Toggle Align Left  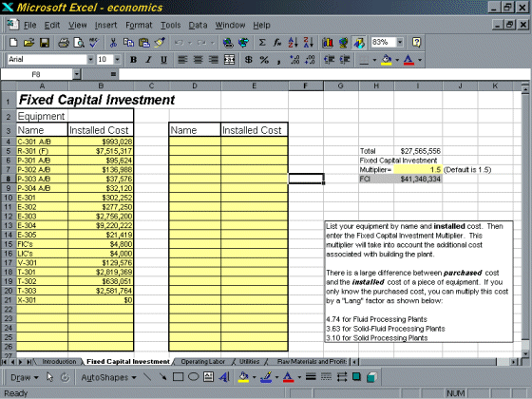pos(182,60)
